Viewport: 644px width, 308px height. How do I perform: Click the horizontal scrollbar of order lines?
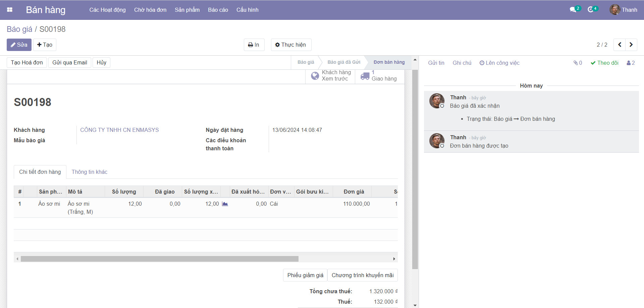coord(159,259)
